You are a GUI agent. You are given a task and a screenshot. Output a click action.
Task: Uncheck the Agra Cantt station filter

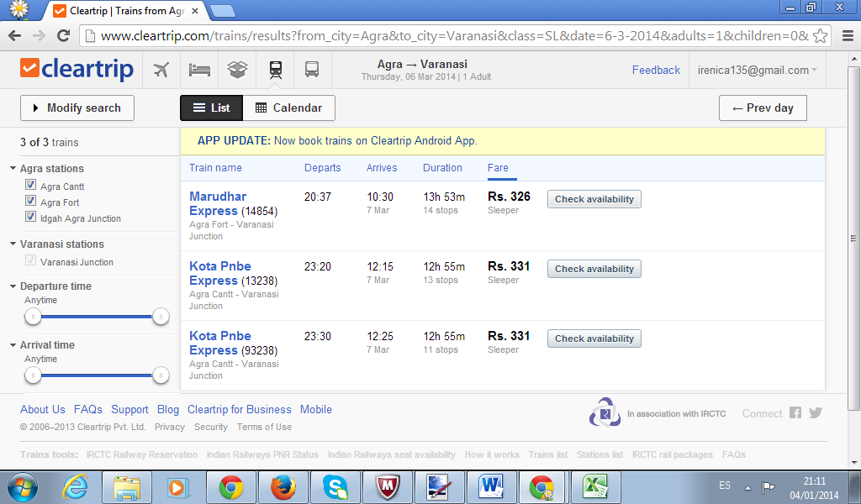[31, 185]
